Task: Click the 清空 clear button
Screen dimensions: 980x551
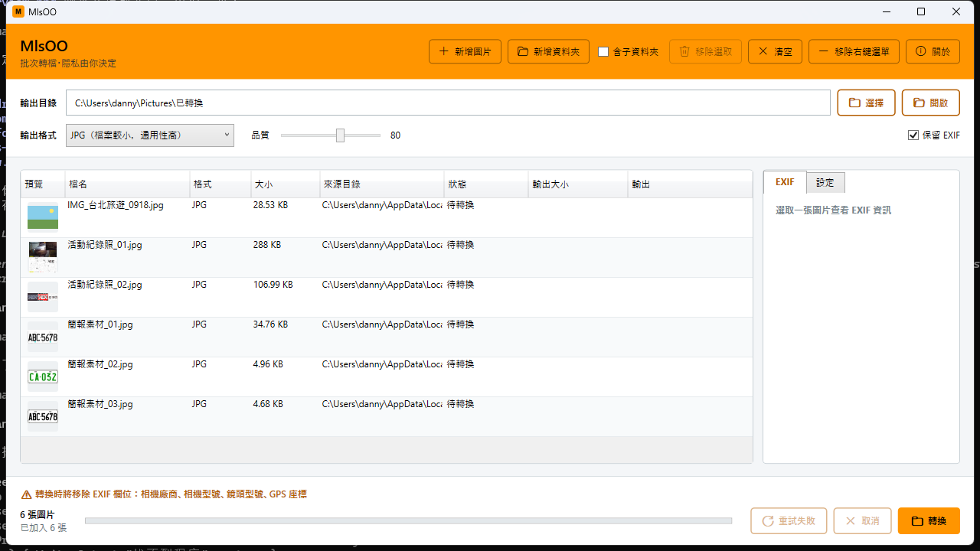Action: [775, 52]
